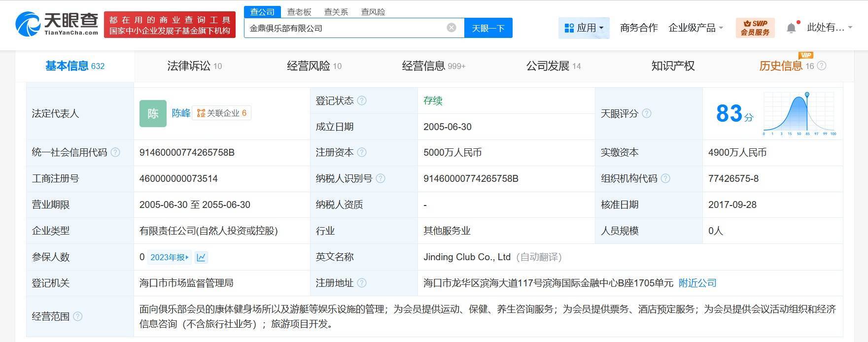
Task: Click the help icon beside 纳税人识别号
Action: click(381, 178)
